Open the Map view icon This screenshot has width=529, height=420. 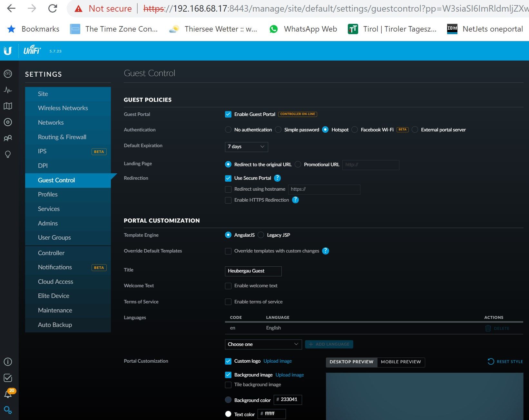8,106
